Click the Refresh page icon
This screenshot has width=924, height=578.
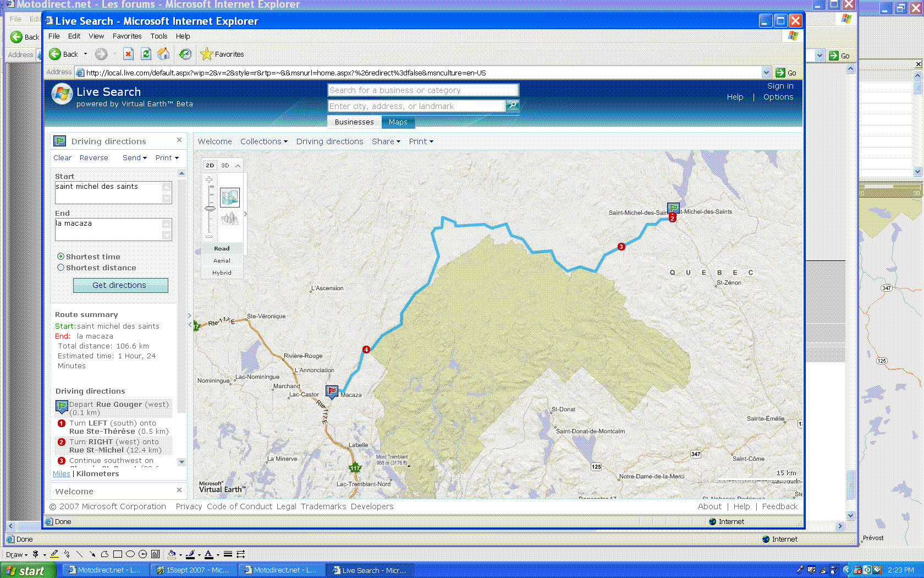coord(146,54)
